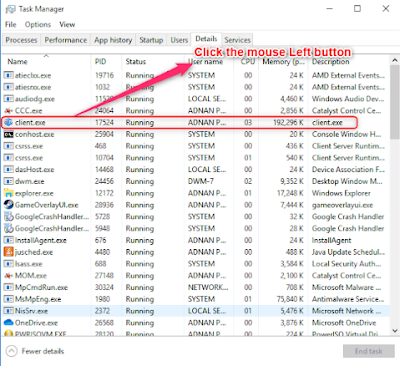Click the Console Window H... description
This screenshot has height=366, width=400.
click(346, 134)
